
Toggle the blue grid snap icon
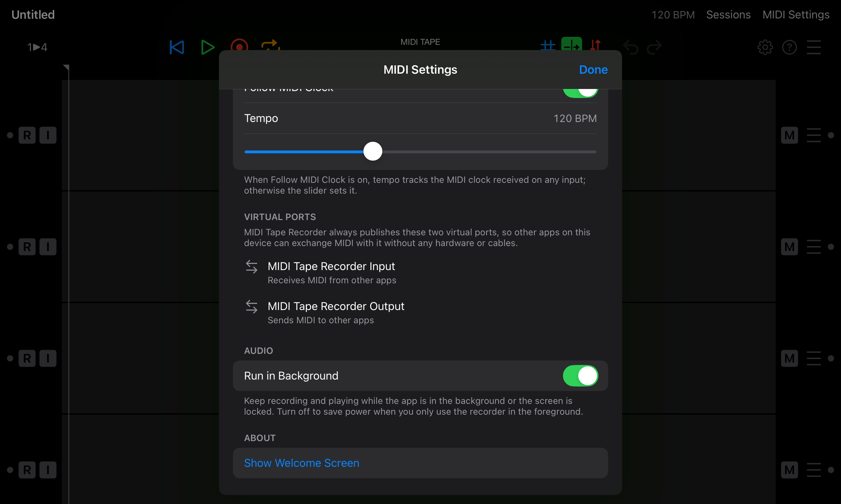(548, 45)
